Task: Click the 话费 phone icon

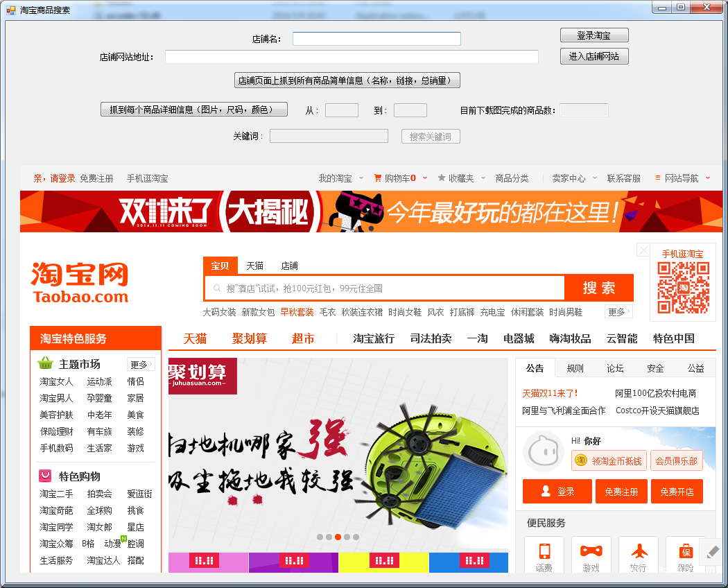Action: pos(544,551)
